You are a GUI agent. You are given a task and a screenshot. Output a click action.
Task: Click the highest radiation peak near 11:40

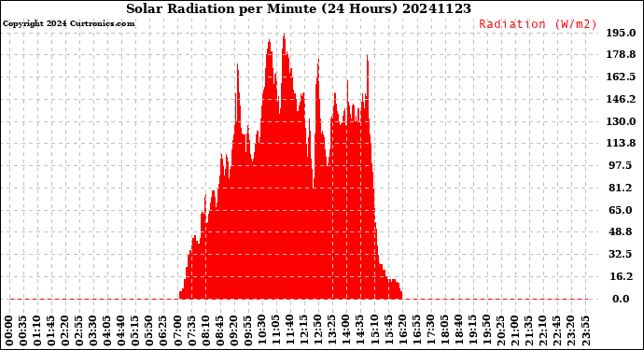point(285,35)
